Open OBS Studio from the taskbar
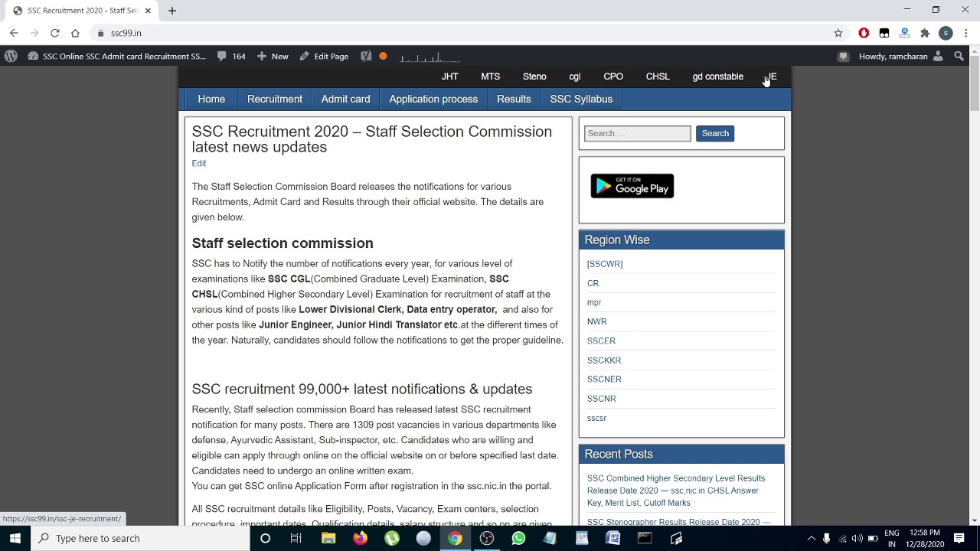Screen dimensions: 980x551 487,538
